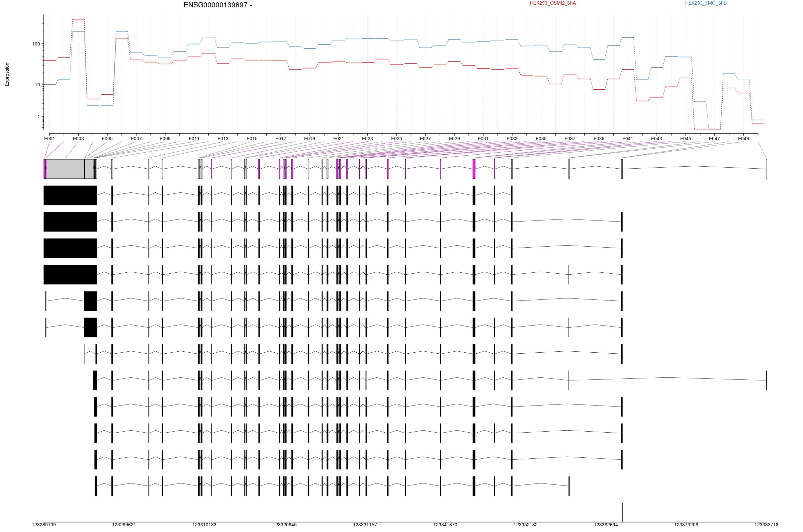Click exon bin label E027
Viewport: 803px width, 532px height.
(x=425, y=139)
